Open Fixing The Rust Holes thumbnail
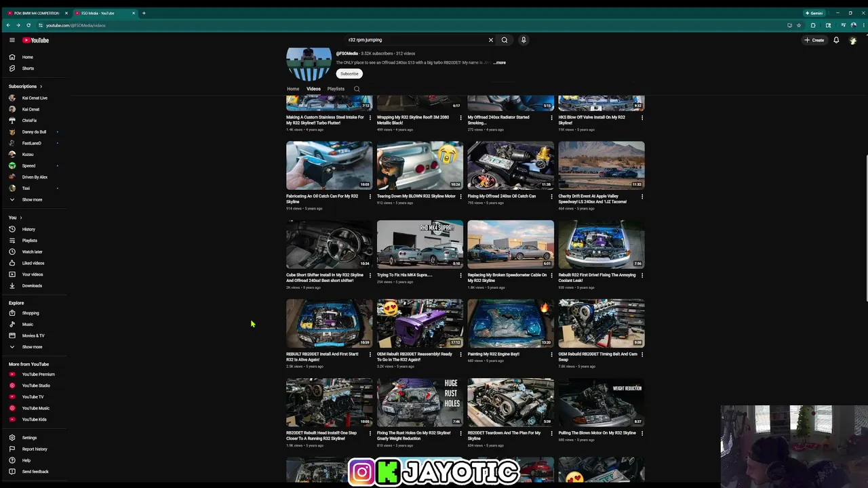This screenshot has width=868, height=488. 420,403
